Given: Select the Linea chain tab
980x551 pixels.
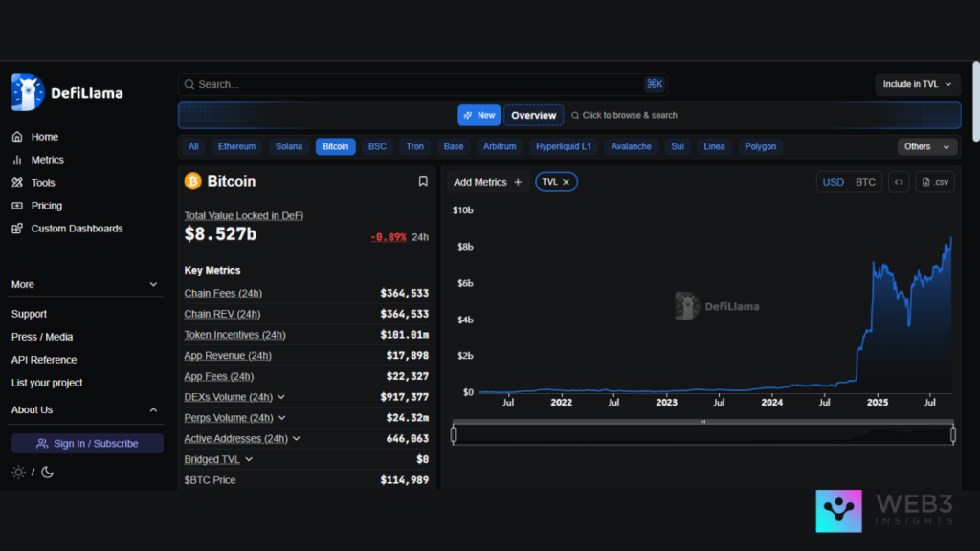Looking at the screenshot, I should [714, 146].
